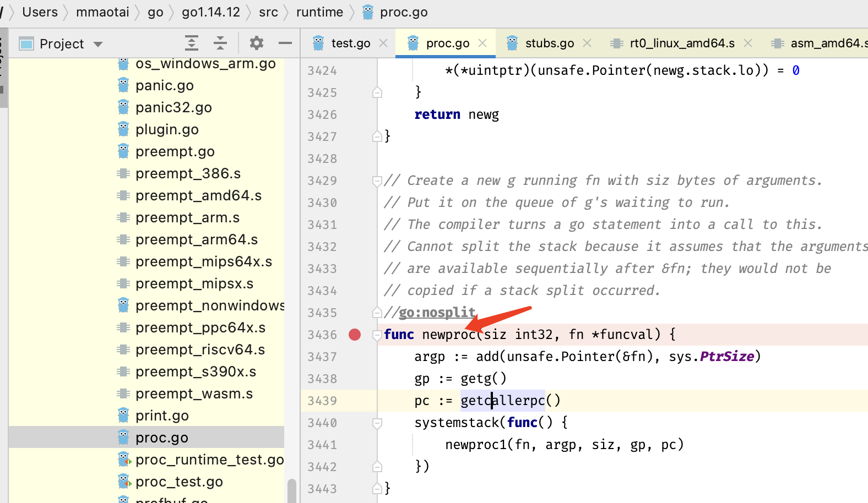Click 'return newg' on line 3426
The image size is (868, 503).
point(457,114)
